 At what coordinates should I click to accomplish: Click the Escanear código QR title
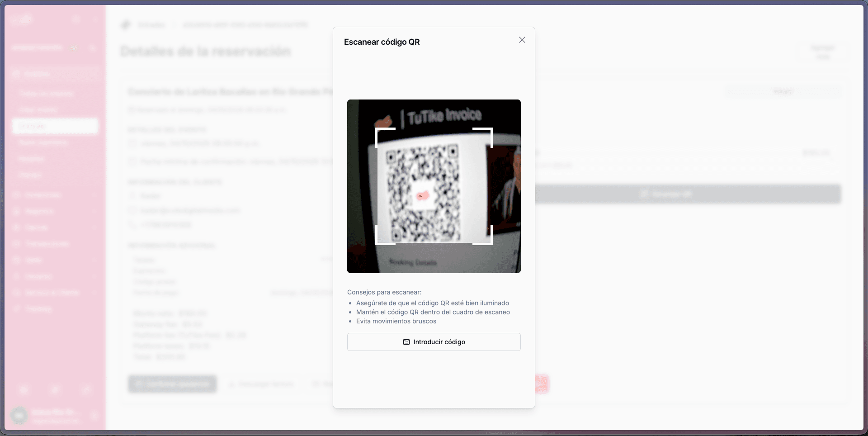(x=382, y=42)
